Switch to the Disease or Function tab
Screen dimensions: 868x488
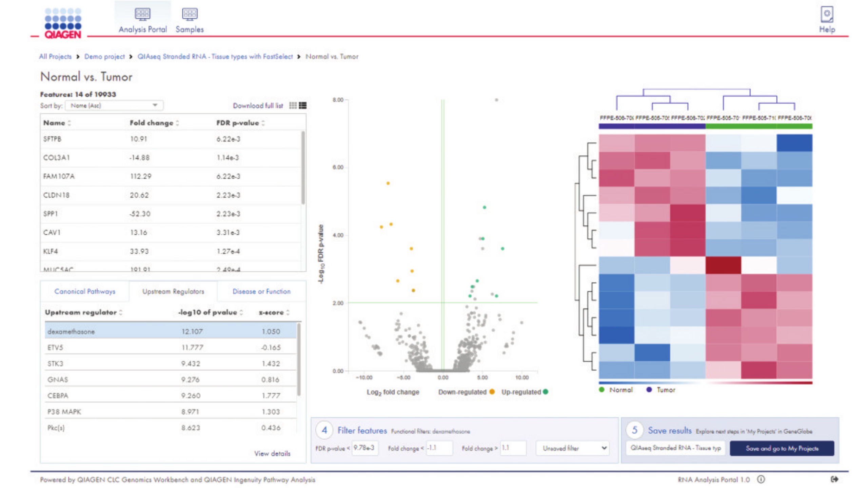261,291
